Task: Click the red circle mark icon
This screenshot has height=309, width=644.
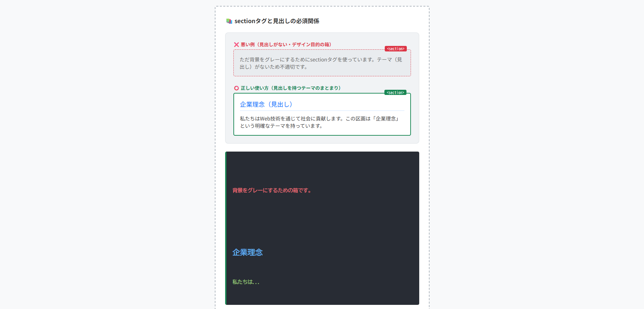Action: [x=237, y=88]
